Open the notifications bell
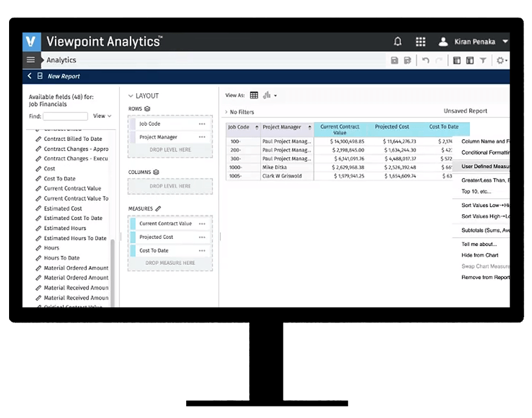Screen dimensions: 532x418 398,42
